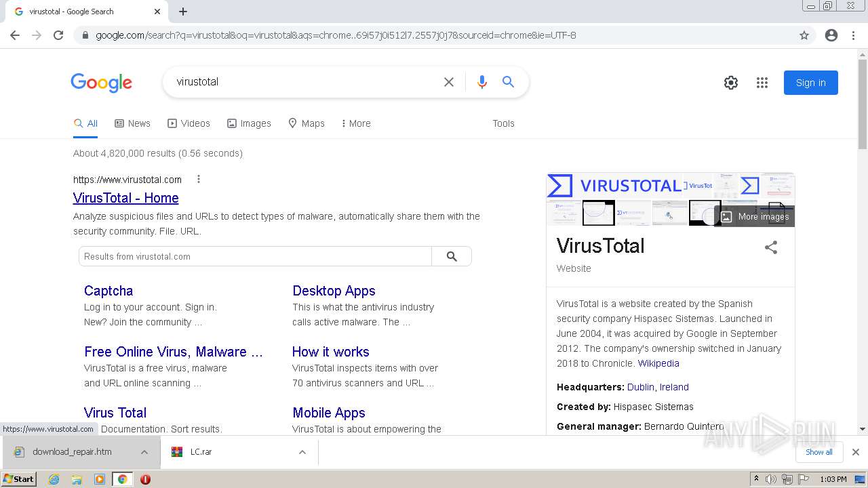Expand options for LC.rar download
This screenshot has width=868, height=488.
pyautogui.click(x=302, y=452)
